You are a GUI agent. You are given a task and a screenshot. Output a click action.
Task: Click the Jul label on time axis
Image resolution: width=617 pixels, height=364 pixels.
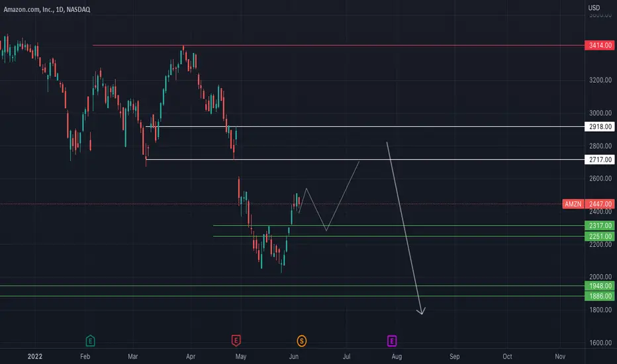(346, 356)
